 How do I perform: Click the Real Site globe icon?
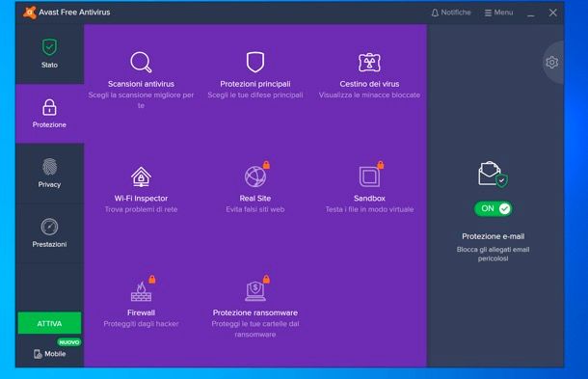pyautogui.click(x=255, y=176)
